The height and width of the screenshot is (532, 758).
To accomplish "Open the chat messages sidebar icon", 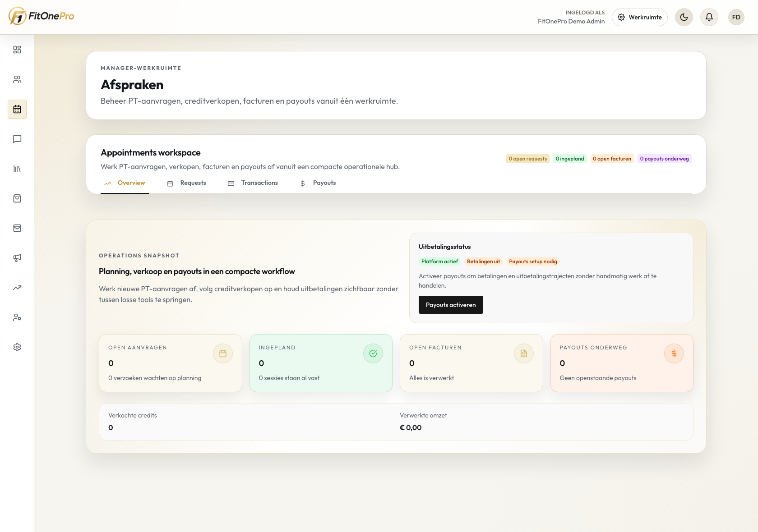I will point(17,139).
